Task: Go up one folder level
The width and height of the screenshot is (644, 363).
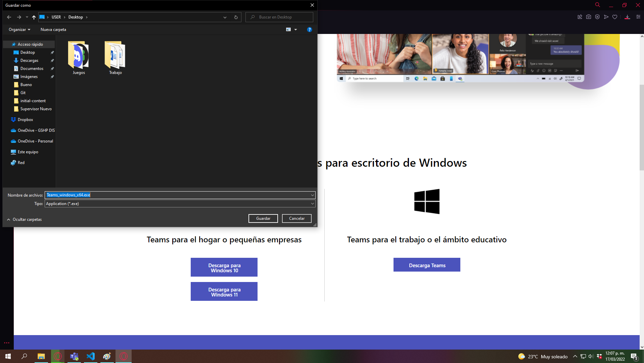Action: coord(34,17)
